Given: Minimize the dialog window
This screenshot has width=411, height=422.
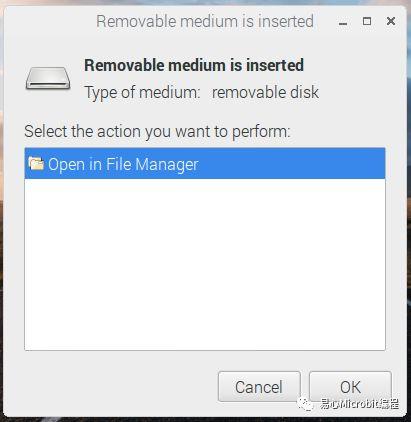Looking at the screenshot, I should tap(343, 23).
